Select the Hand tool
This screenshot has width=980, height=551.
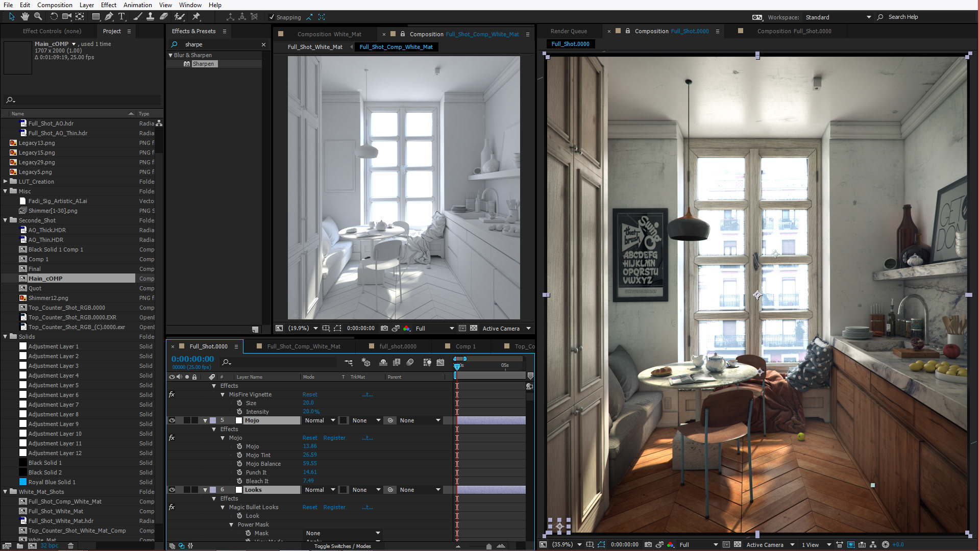tap(24, 17)
